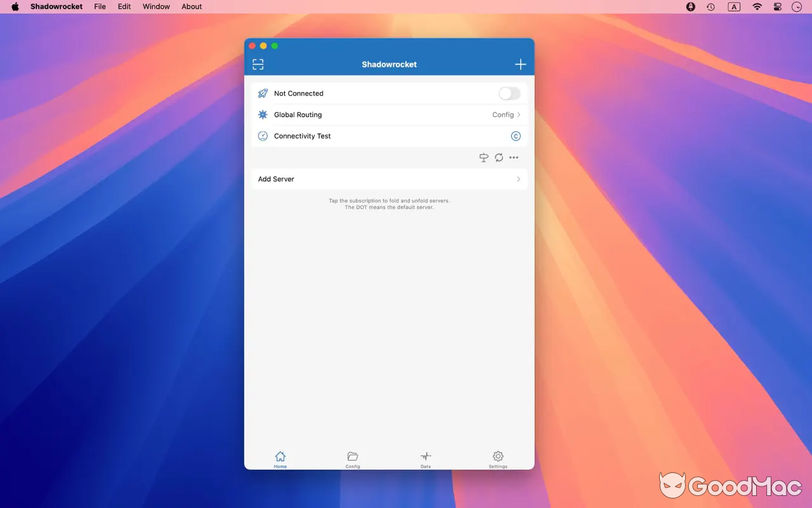Expand the Add Server row

(518, 179)
